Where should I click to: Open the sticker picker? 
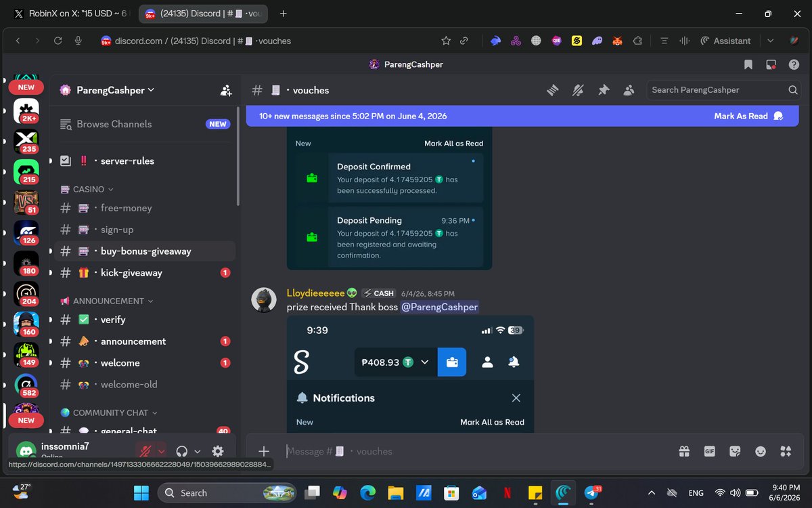735,451
